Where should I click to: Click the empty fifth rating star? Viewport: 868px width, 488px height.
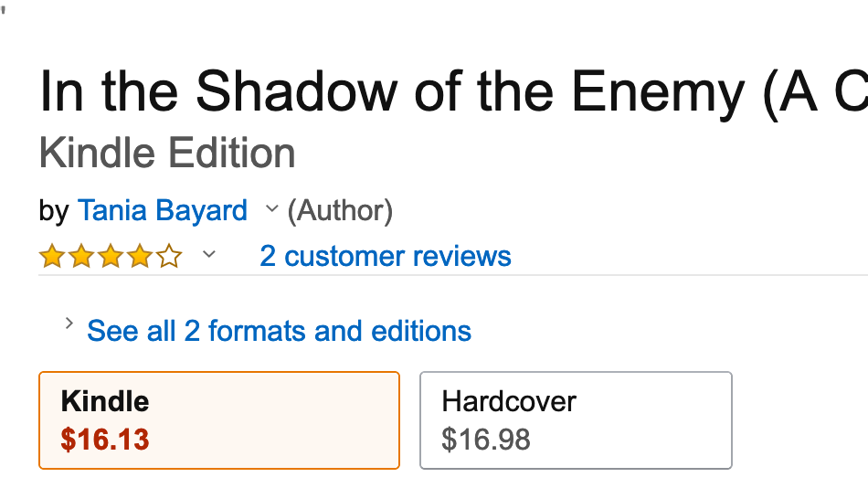[169, 257]
